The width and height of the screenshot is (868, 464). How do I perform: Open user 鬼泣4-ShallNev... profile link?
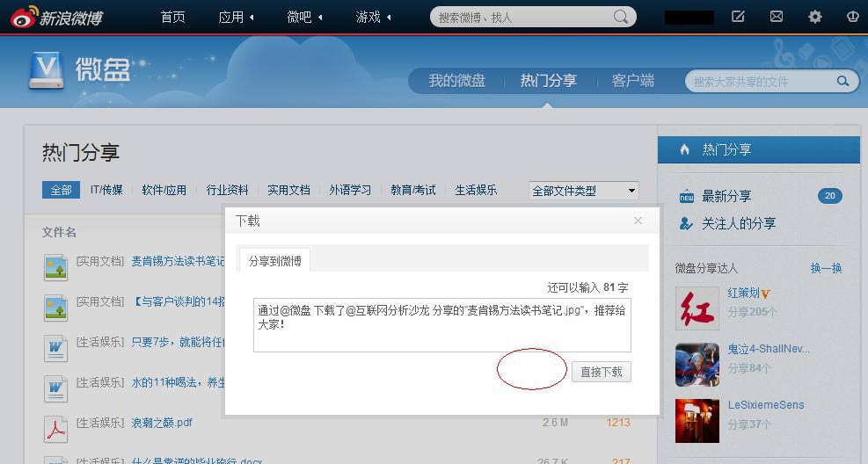[x=769, y=349]
